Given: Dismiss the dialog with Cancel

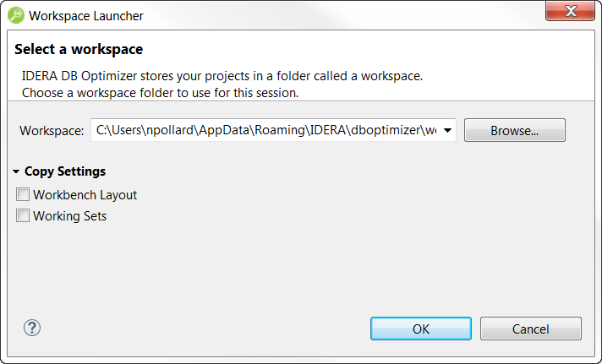Looking at the screenshot, I should pyautogui.click(x=530, y=329).
